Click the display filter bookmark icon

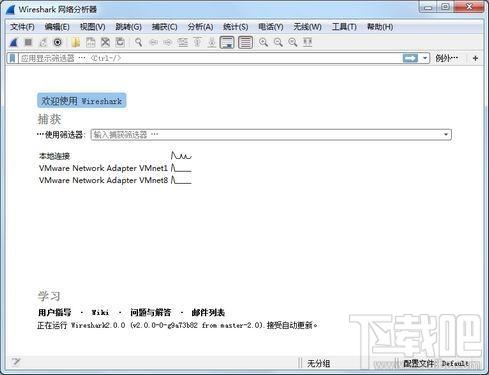12,58
